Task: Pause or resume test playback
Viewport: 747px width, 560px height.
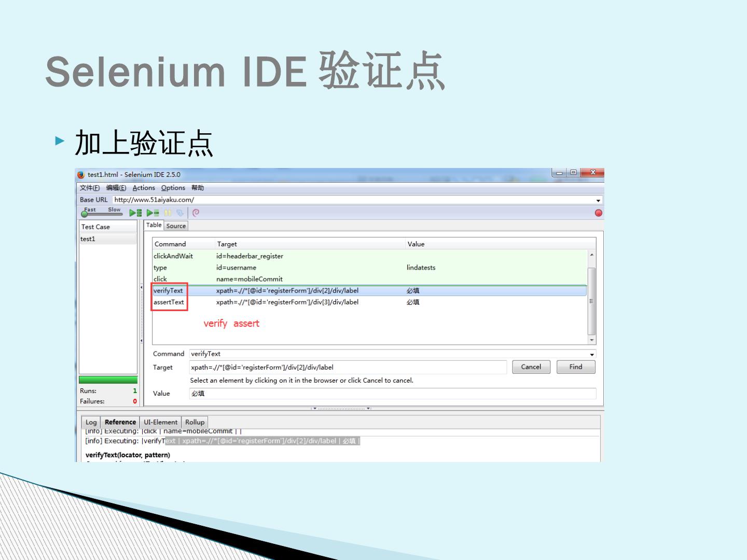Action: click(168, 213)
